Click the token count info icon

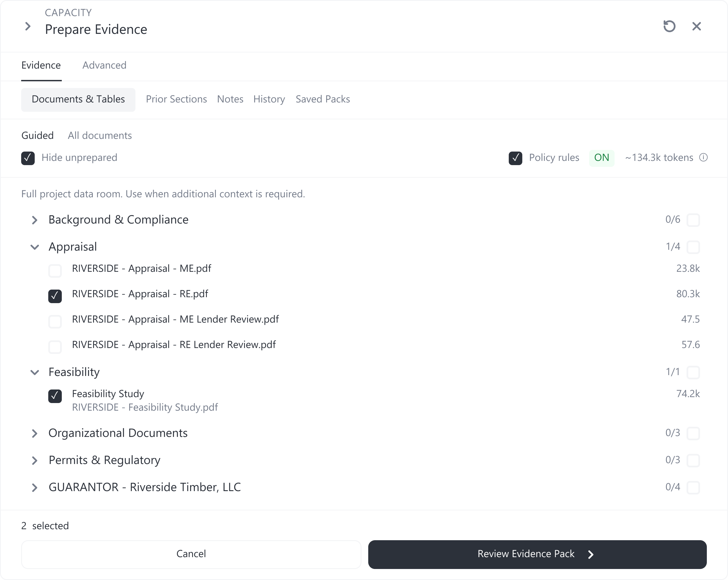coord(703,157)
